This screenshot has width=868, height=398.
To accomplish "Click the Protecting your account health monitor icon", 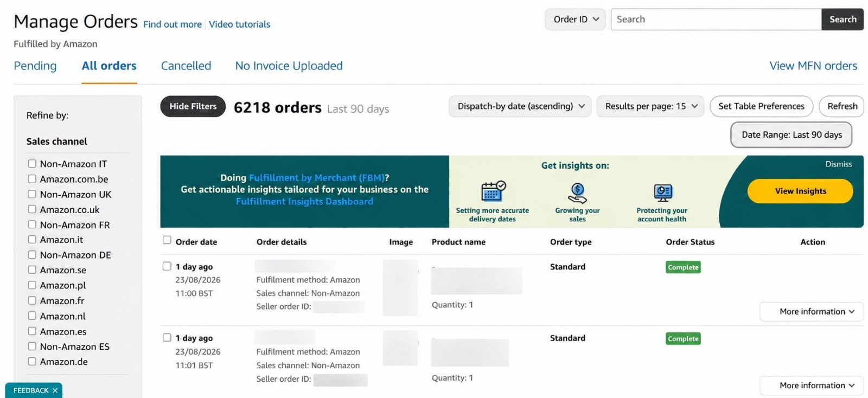I will 663,192.
